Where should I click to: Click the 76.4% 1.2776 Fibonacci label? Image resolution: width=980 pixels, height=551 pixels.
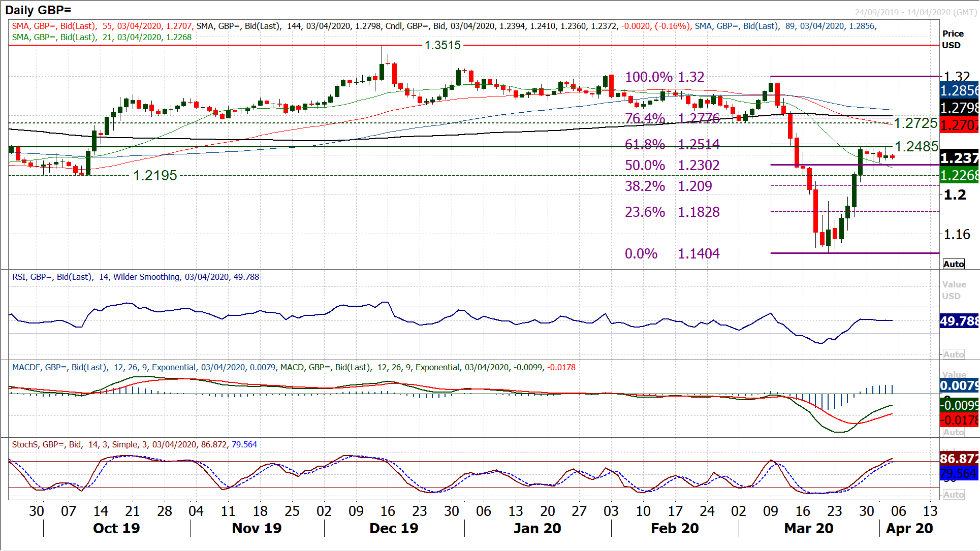tap(672, 118)
